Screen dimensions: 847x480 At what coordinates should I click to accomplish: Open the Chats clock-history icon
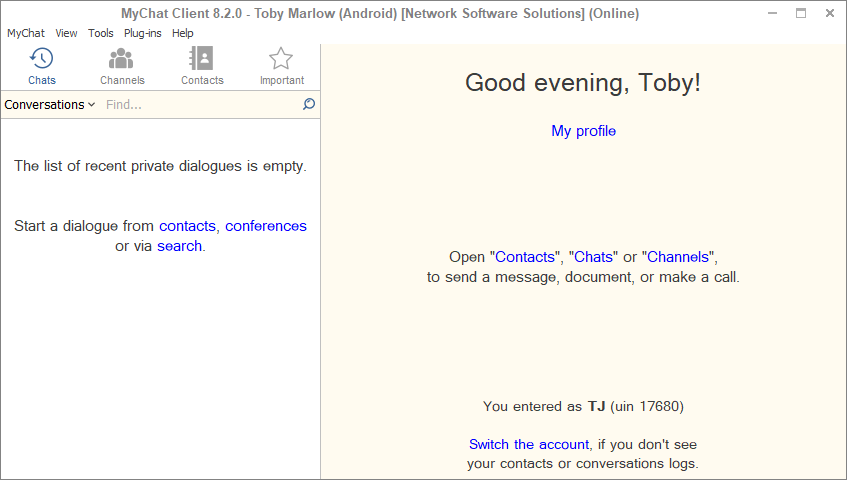tap(42, 59)
